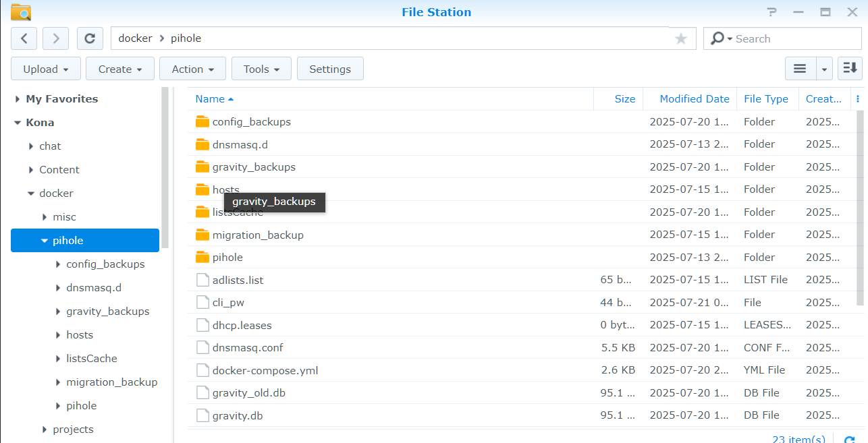Add current path to favorites star
Screen dimensions: 868x443
click(x=680, y=38)
